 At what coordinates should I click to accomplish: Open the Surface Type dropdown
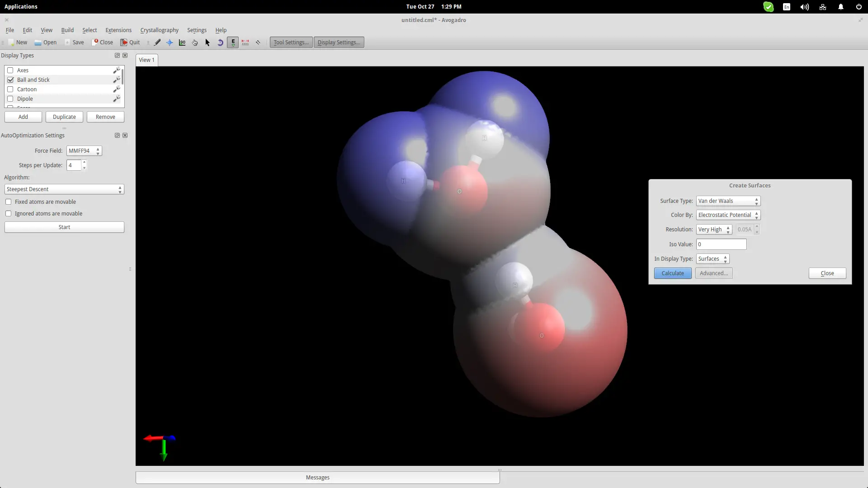(728, 201)
